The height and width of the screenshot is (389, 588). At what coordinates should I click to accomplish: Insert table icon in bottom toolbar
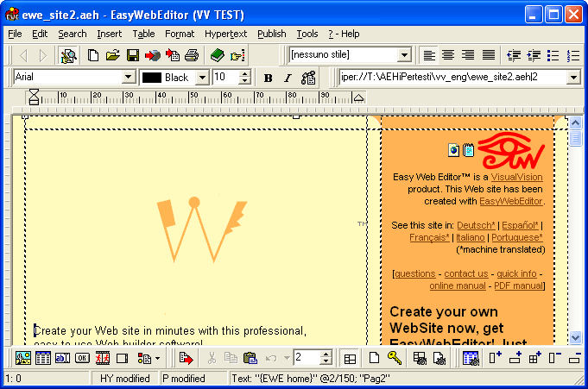pos(43,358)
